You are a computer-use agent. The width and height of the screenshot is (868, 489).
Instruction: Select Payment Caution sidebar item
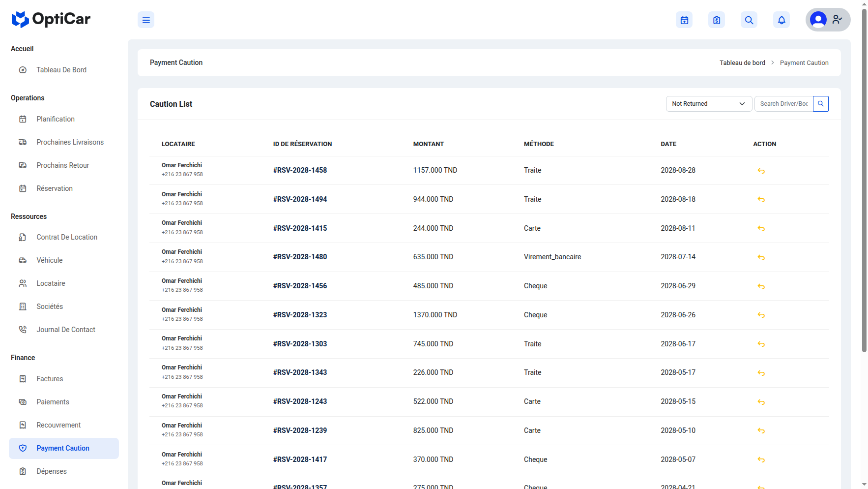click(x=64, y=448)
